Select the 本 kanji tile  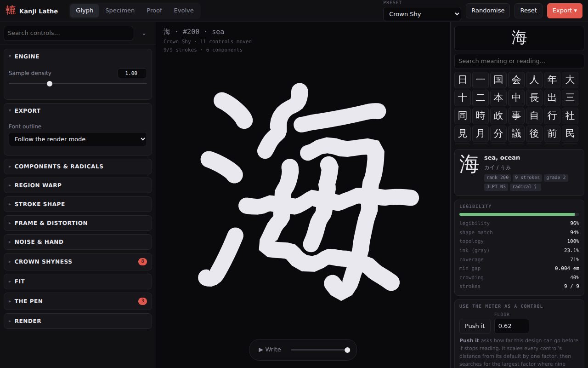498,98
